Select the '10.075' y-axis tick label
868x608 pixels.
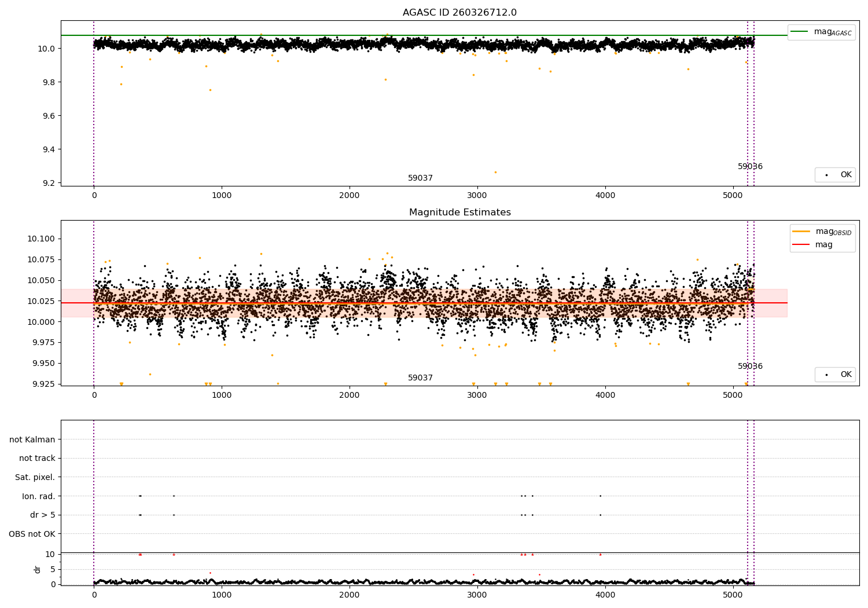click(x=42, y=259)
